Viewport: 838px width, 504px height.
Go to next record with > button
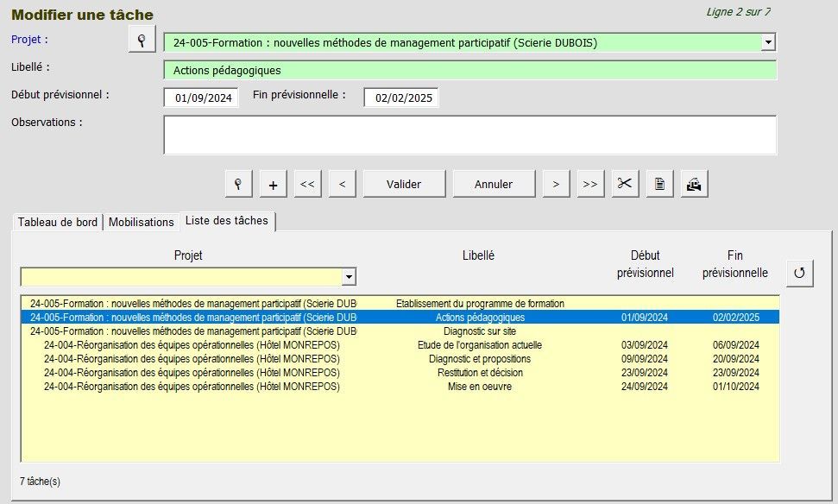(x=556, y=184)
